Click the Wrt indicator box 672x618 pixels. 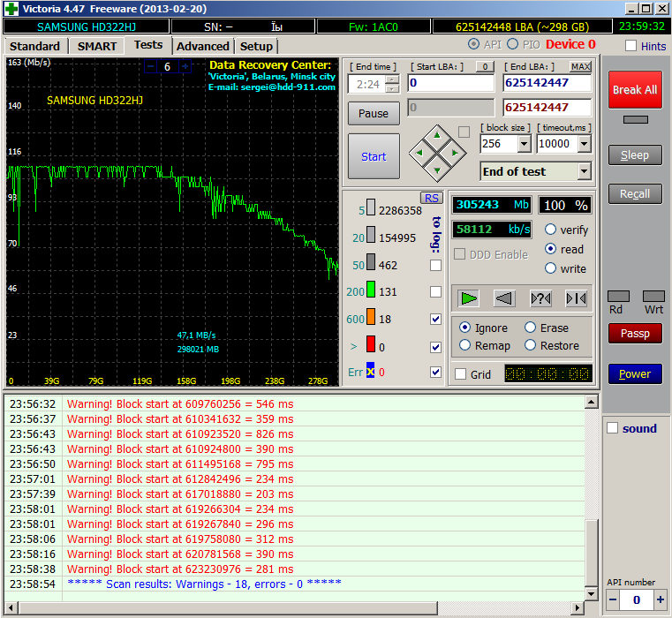[x=653, y=297]
